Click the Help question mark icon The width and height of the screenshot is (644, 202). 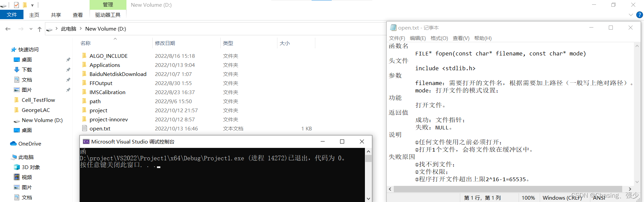point(640,15)
